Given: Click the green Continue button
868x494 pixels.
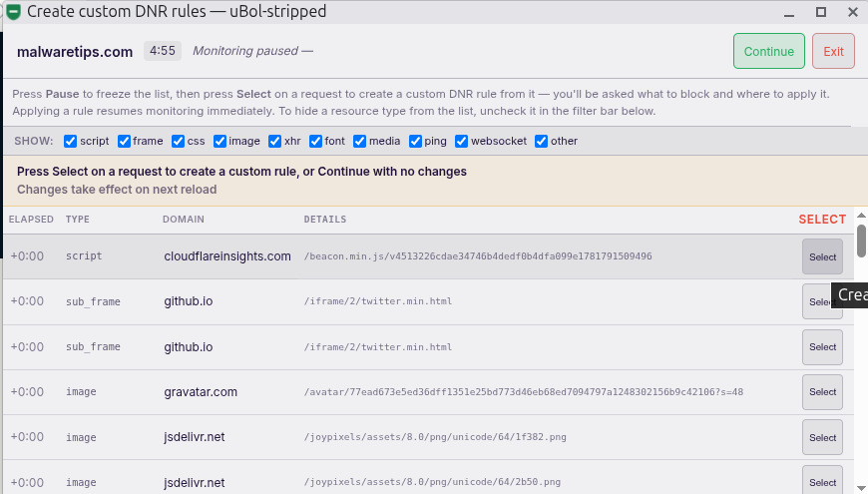Looking at the screenshot, I should coord(769,51).
